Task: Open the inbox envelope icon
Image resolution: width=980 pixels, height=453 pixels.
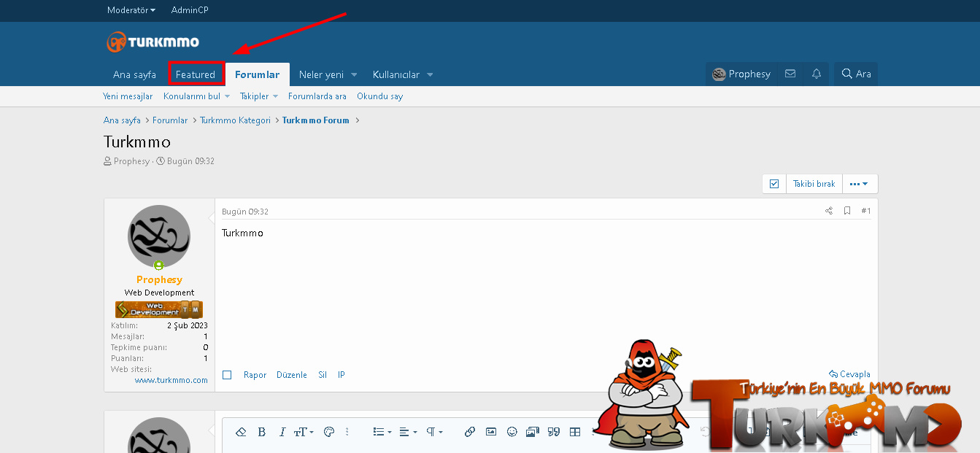Action: (x=790, y=74)
